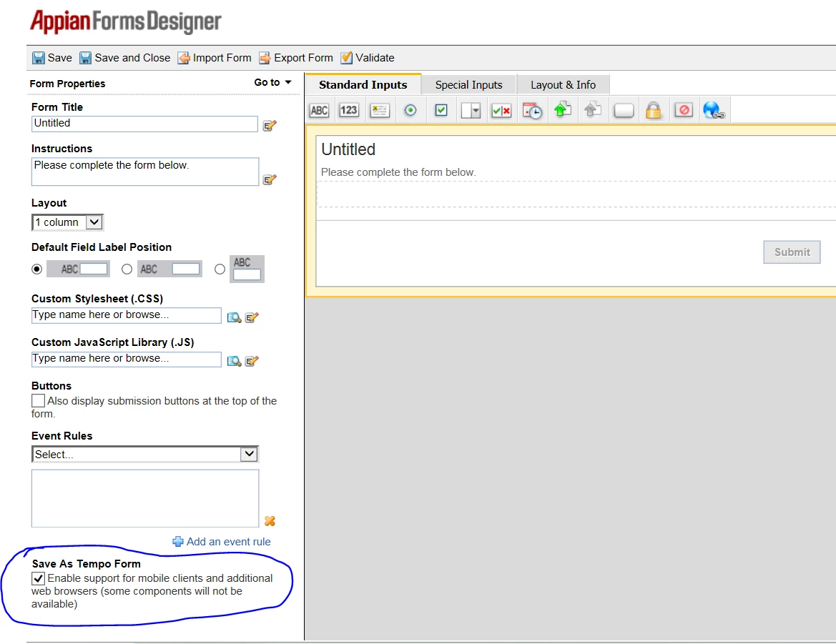
Task: Open the Layout column dropdown
Action: point(68,222)
